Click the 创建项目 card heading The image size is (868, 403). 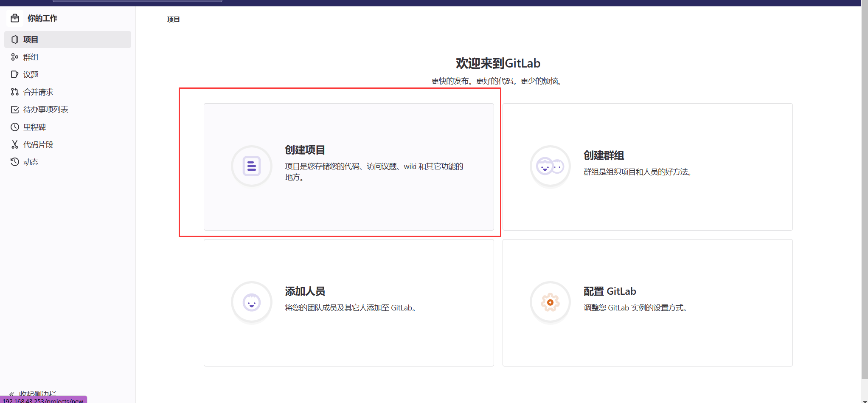(305, 150)
